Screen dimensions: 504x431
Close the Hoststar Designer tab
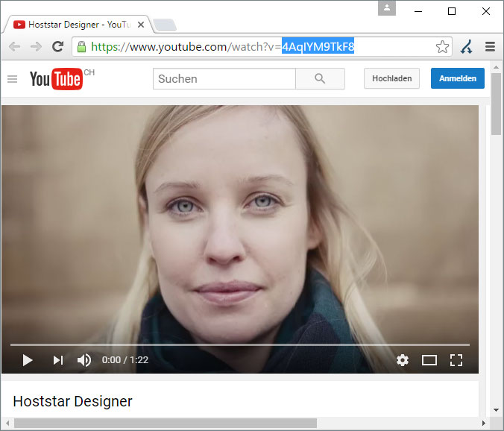pos(141,25)
